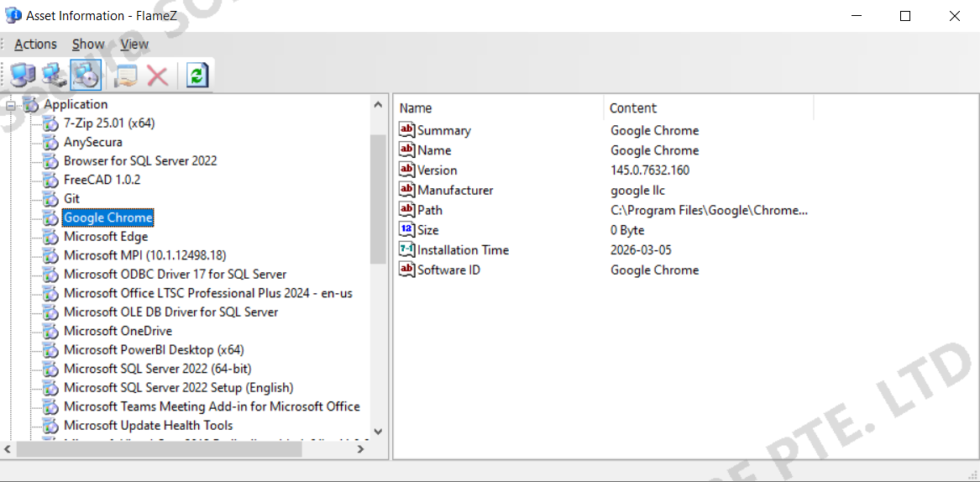Click the icon beside Microsoft Update Health Tools
This screenshot has height=482, width=980.
(50, 426)
